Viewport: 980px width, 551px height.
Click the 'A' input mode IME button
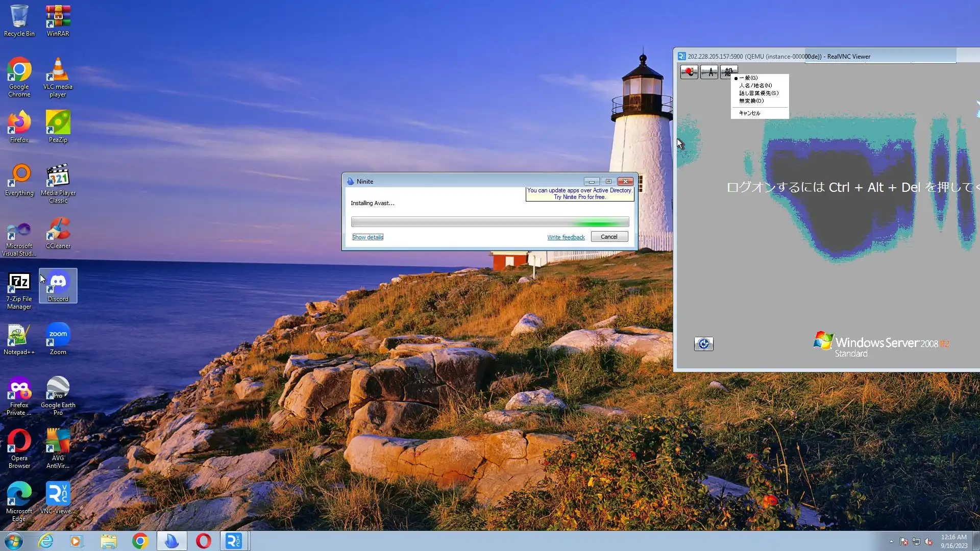coord(709,72)
